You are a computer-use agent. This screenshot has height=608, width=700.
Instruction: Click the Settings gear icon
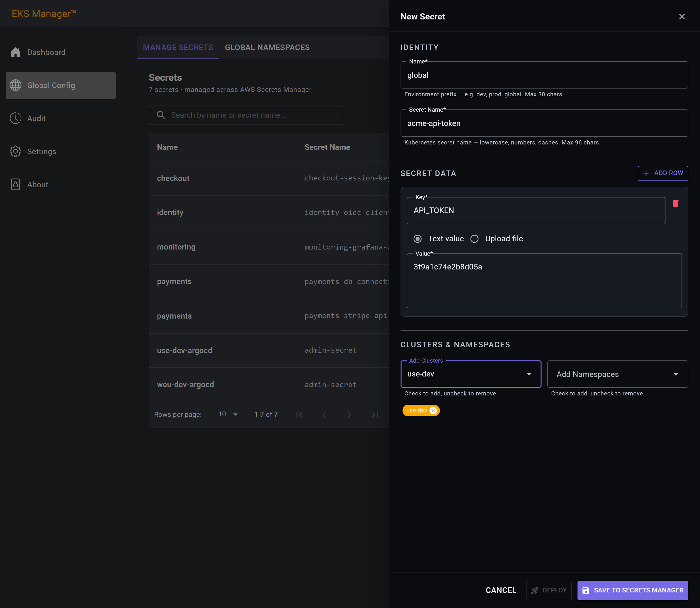pos(16,151)
